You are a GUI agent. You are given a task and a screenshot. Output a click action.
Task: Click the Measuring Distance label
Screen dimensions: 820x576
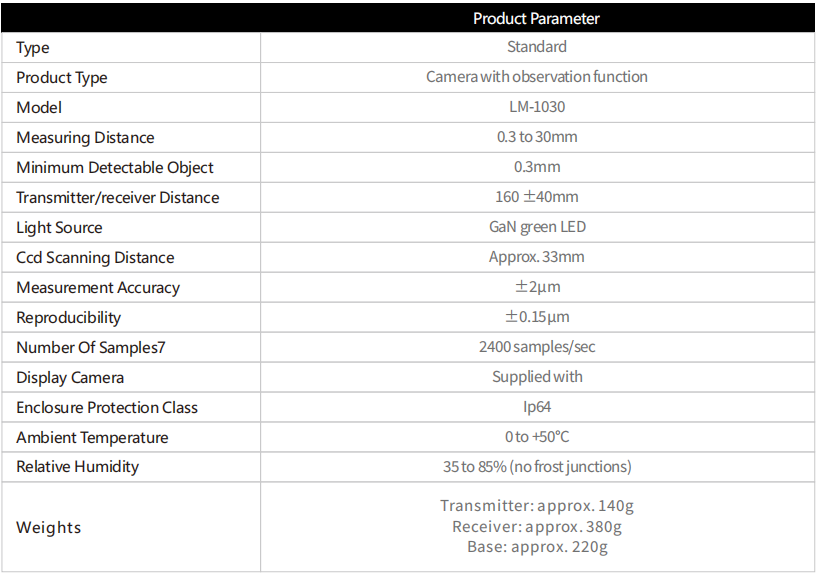point(85,138)
